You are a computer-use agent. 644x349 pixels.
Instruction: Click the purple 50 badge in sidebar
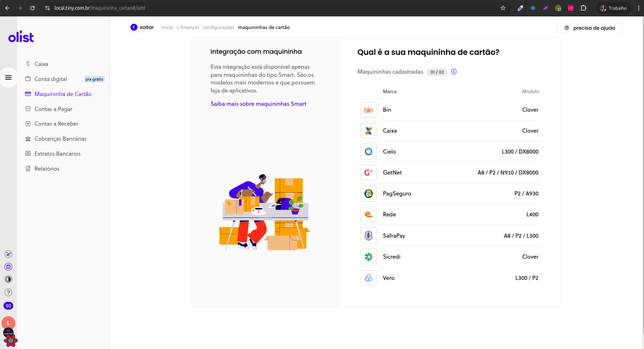point(8,306)
